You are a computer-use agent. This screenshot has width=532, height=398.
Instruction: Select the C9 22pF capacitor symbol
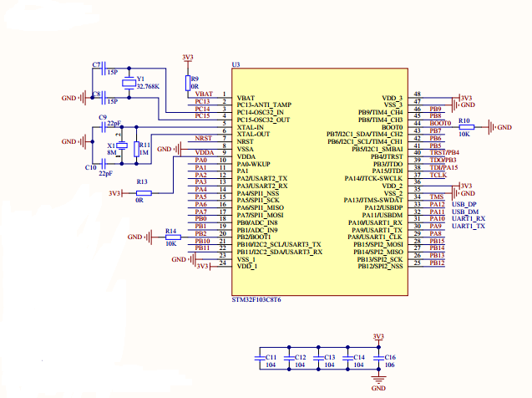[x=104, y=127]
